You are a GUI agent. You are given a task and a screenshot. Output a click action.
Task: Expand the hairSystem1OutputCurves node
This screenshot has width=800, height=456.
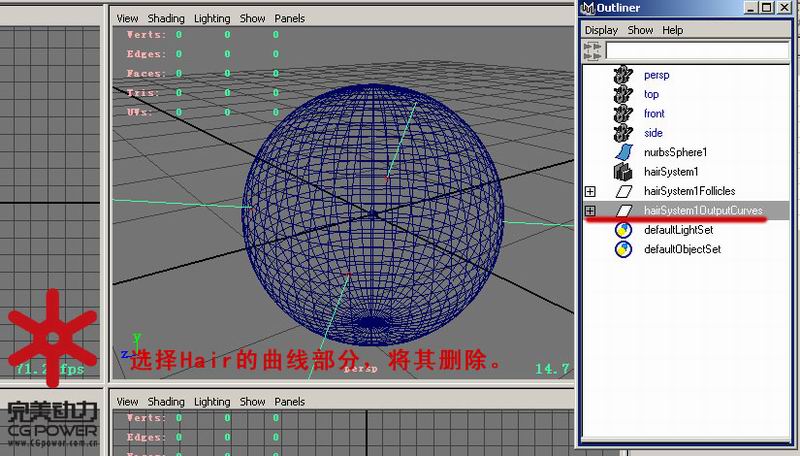(x=590, y=211)
